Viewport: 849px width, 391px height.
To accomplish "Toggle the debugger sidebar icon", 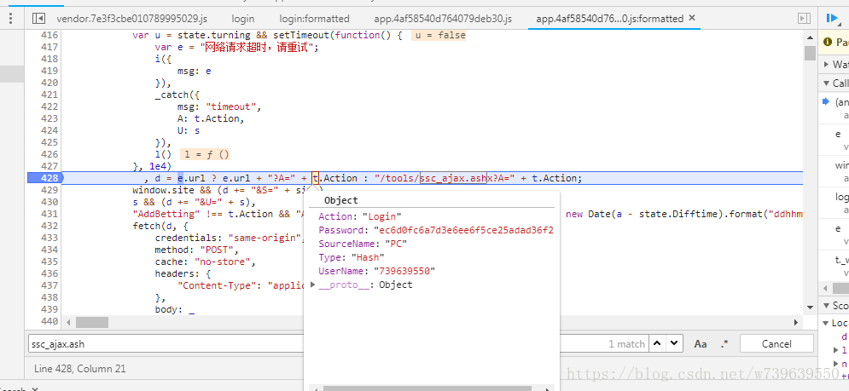I will pos(804,18).
